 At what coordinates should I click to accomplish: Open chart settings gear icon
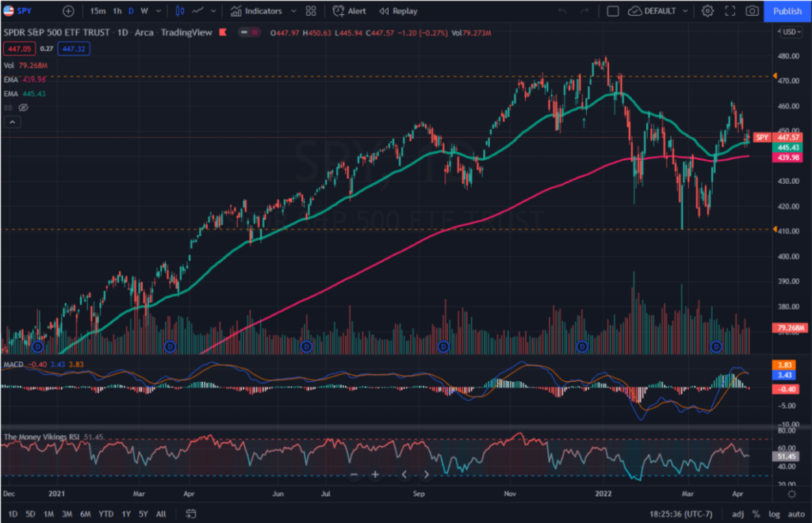708,11
